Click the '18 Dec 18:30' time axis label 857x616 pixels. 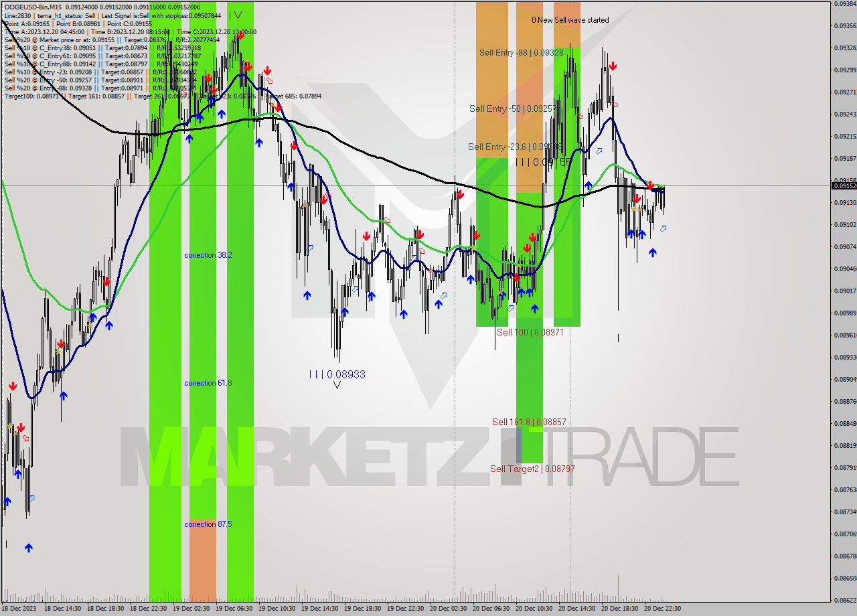(x=106, y=609)
